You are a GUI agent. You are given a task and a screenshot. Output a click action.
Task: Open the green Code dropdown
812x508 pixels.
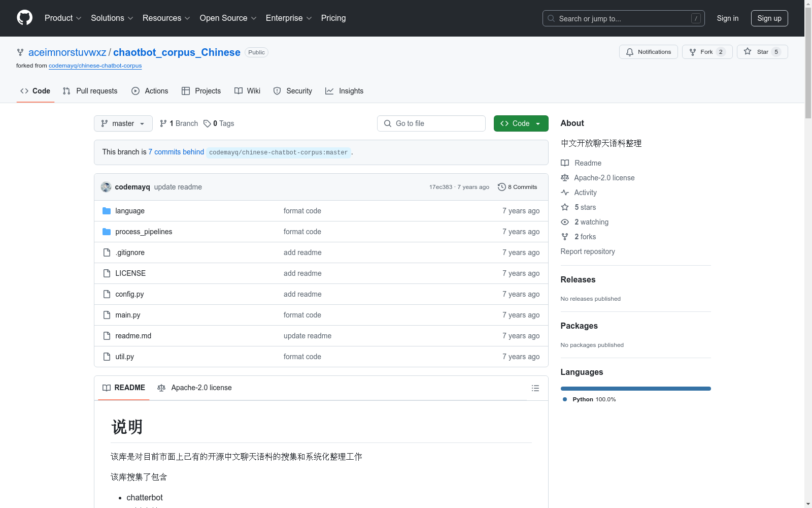(521, 123)
